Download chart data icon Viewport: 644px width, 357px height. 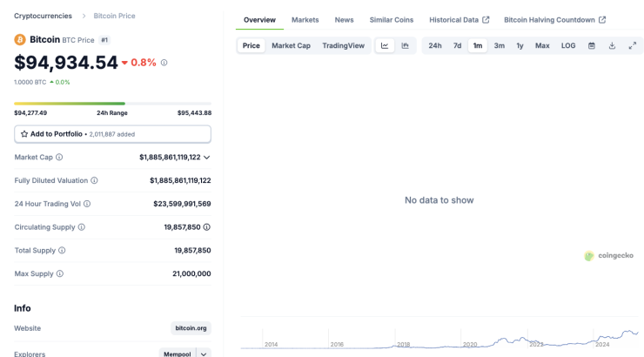click(612, 45)
